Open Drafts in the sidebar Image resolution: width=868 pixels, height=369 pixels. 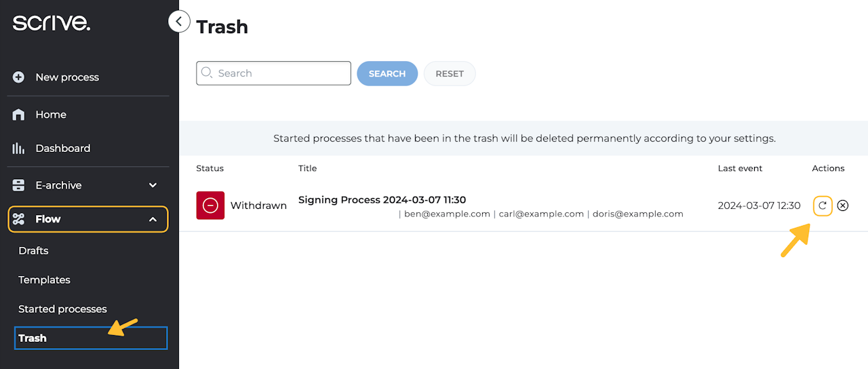point(34,251)
